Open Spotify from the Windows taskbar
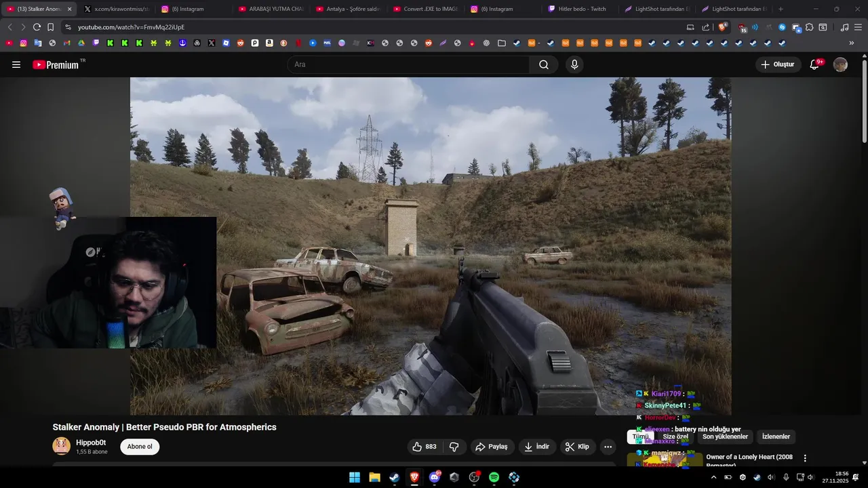The width and height of the screenshot is (868, 488). [494, 477]
